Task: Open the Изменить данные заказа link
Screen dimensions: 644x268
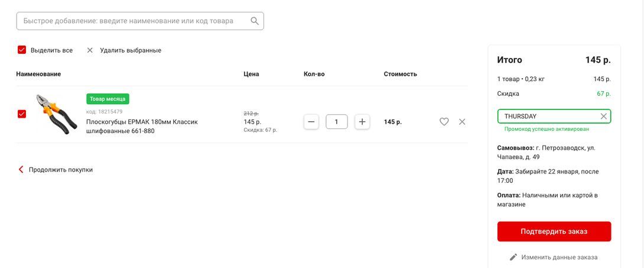Action: coord(559,257)
